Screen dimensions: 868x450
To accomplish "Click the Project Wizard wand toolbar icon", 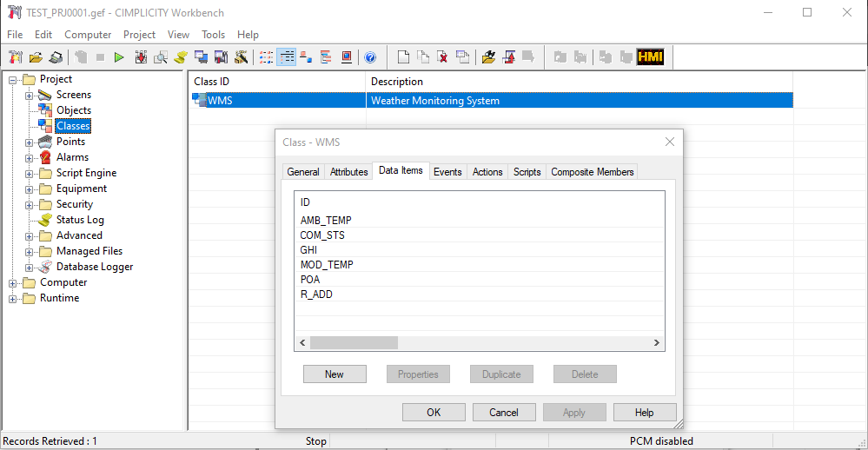I will coord(241,57).
